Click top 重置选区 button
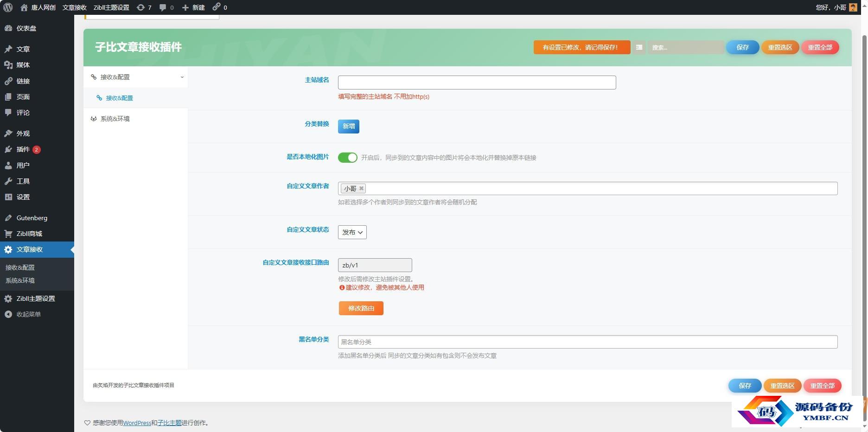868x432 pixels. pos(780,47)
